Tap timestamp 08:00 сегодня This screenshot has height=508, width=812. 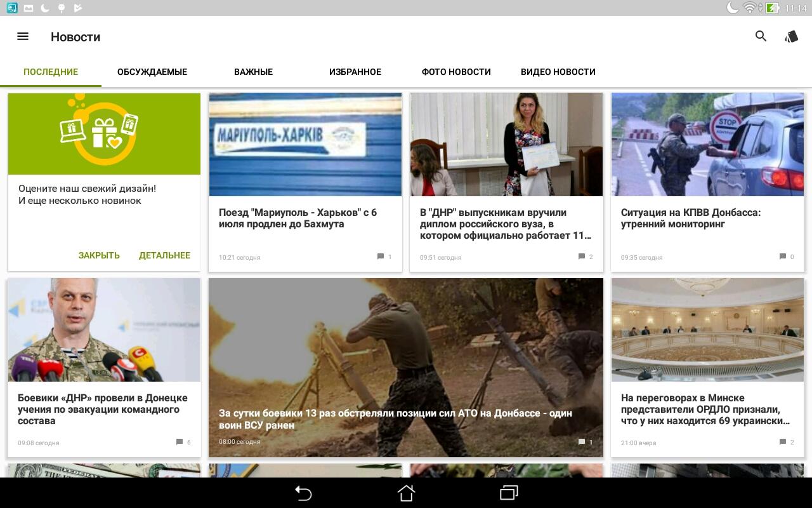240,441
